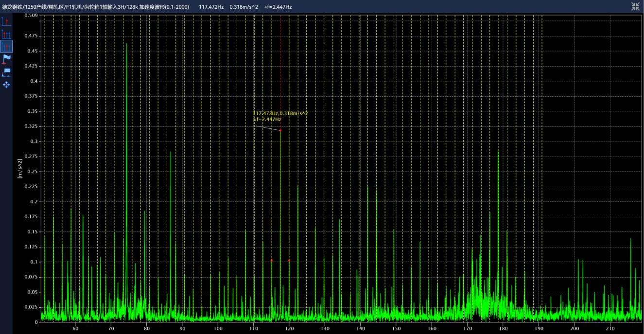Toggle the highlighted sideband cursor tool

[6, 47]
